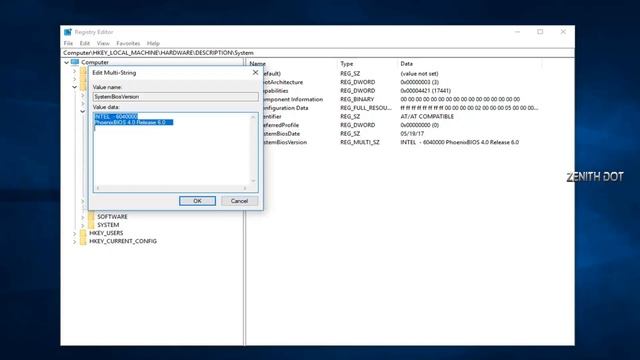Cancel the Edit Multi-String dialog

click(x=239, y=201)
